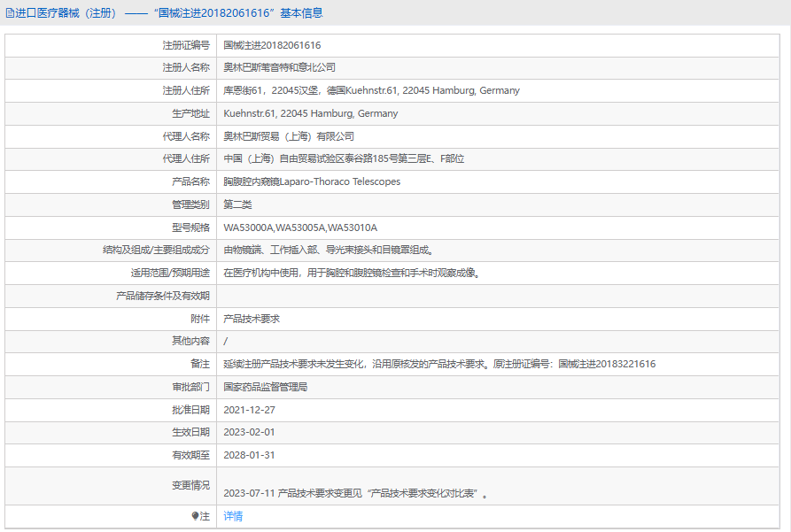
Task: Select change record 2023-07-11 产品技术要求变更 text
Action: pyautogui.click(x=355, y=493)
